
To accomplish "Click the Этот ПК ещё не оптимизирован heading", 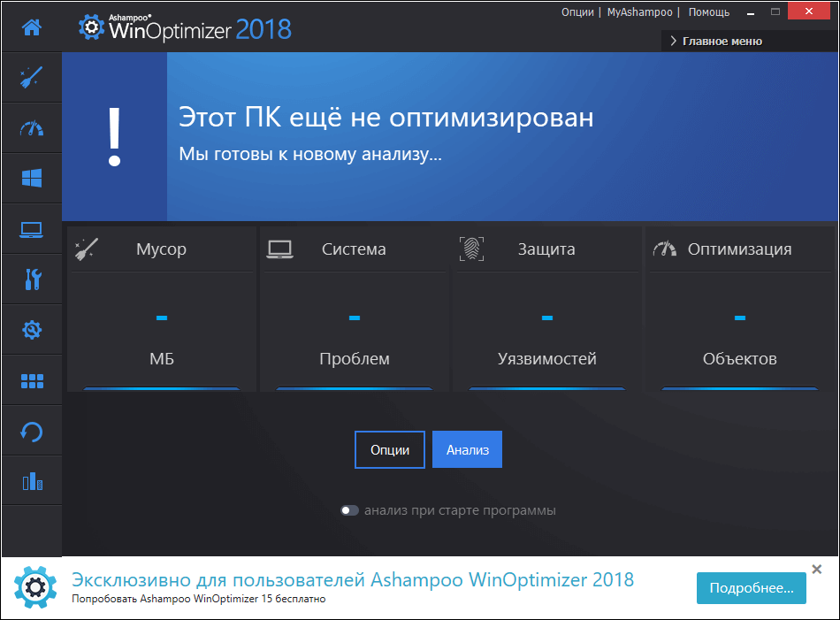I will coord(386,117).
